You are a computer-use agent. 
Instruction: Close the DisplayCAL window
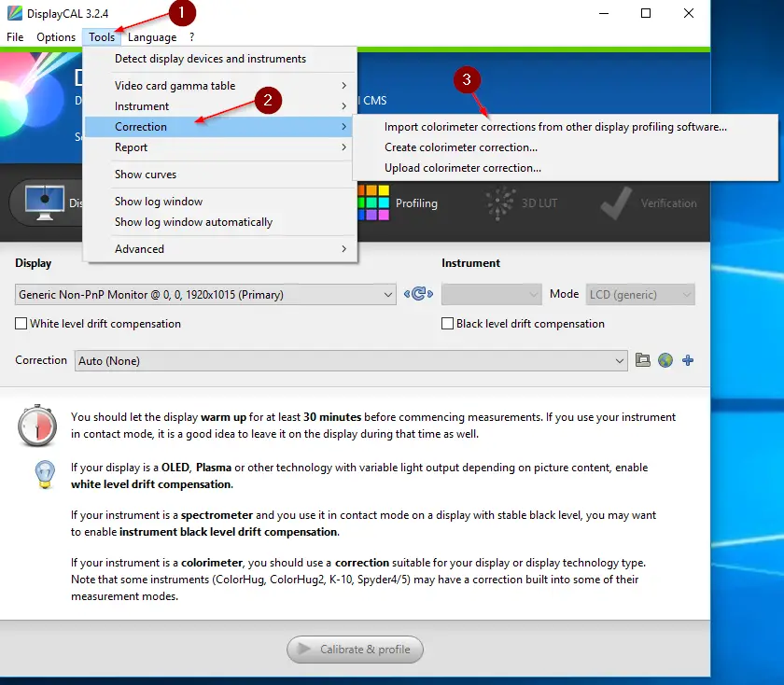[689, 13]
